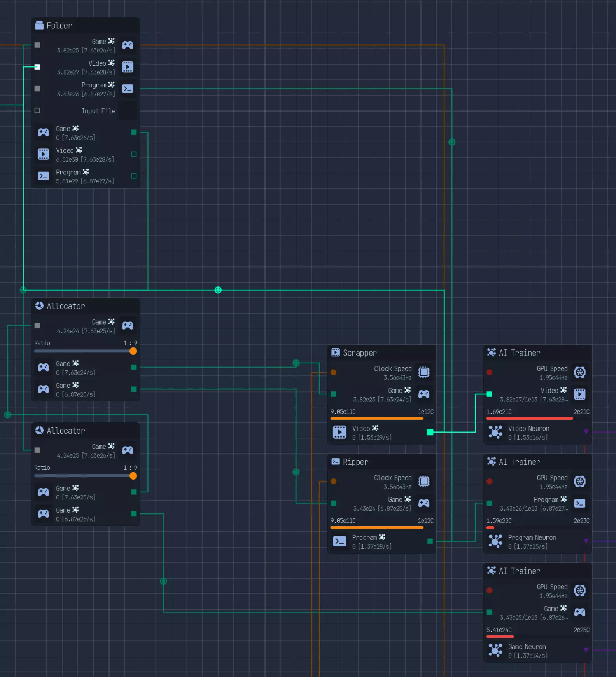Toggle the Input File port checkbox

coord(37,110)
